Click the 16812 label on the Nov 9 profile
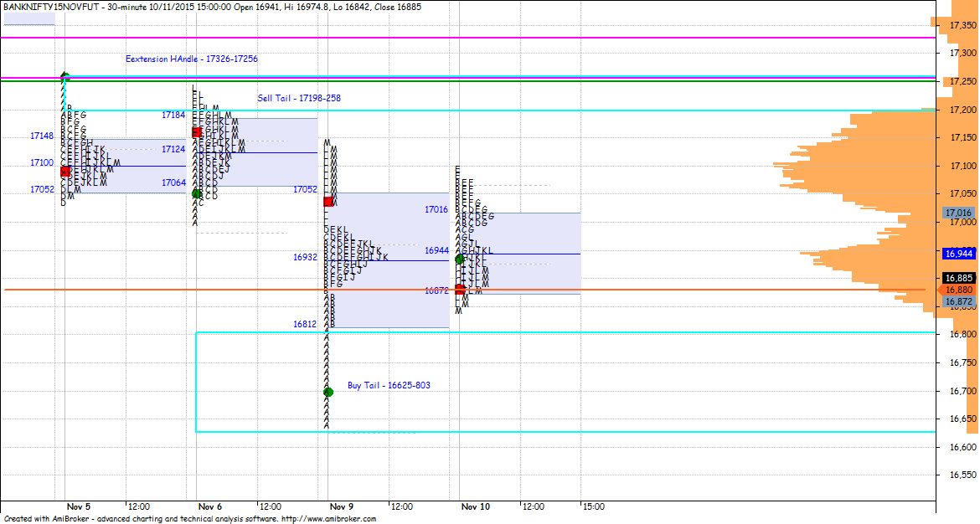The width and height of the screenshot is (980, 524). pyautogui.click(x=305, y=324)
